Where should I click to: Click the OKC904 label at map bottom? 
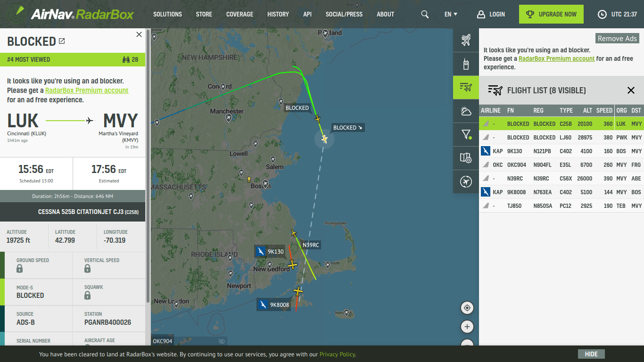(x=163, y=341)
